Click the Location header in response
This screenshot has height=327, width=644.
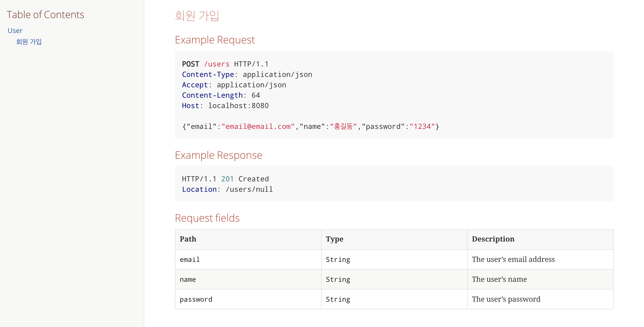(199, 189)
